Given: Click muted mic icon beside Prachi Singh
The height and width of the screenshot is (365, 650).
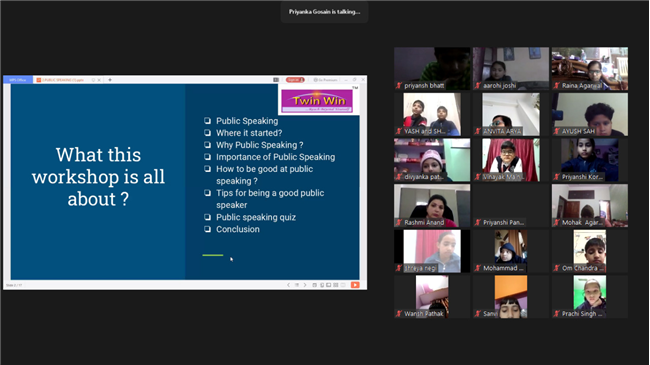Looking at the screenshot, I should pyautogui.click(x=556, y=314).
